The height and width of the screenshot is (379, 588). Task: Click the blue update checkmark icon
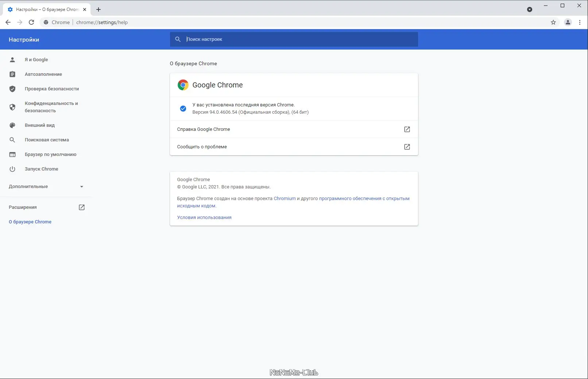pyautogui.click(x=183, y=108)
